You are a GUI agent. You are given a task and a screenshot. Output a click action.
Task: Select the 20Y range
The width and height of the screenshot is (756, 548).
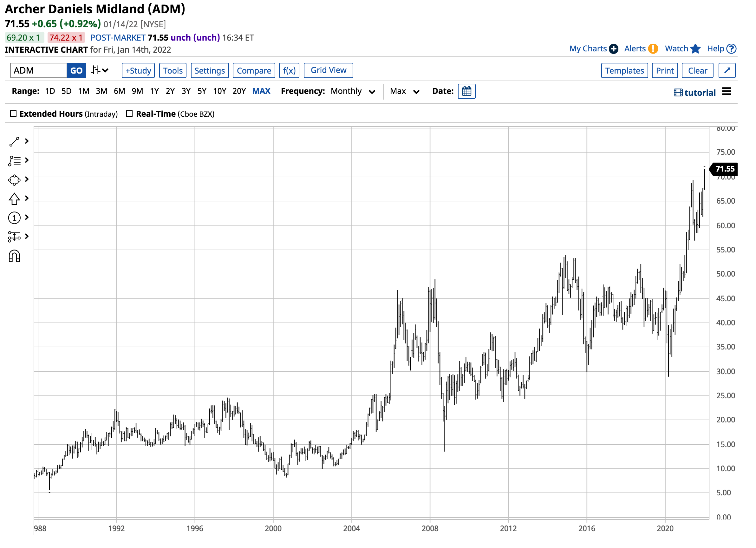click(x=240, y=91)
